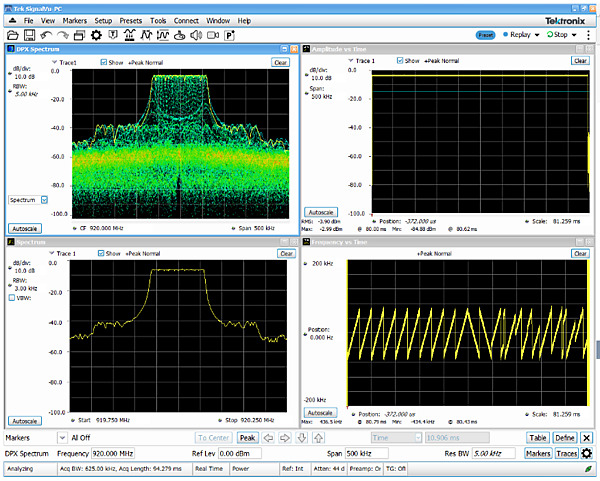Open the Presets menu
Image resolution: width=600 pixels, height=481 pixels.
tap(132, 20)
